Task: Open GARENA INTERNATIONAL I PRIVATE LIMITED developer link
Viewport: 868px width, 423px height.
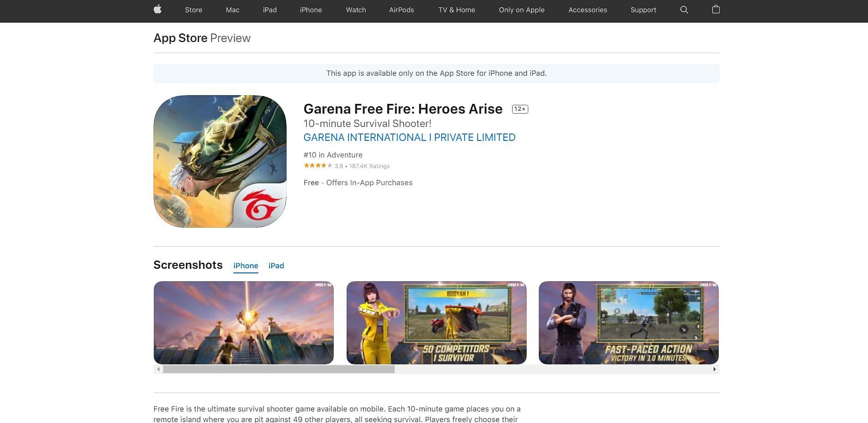Action: coord(409,137)
